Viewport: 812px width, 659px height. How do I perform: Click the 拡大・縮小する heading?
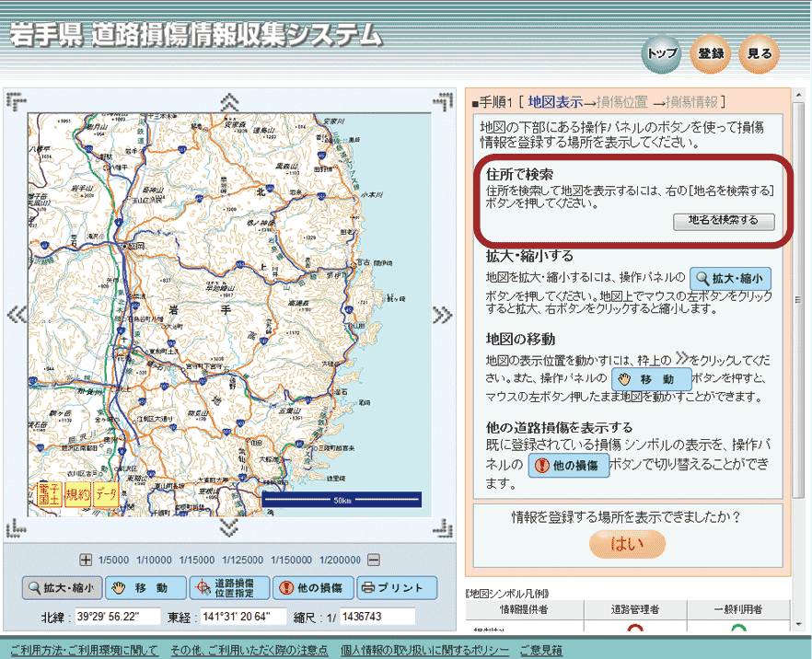coord(529,255)
